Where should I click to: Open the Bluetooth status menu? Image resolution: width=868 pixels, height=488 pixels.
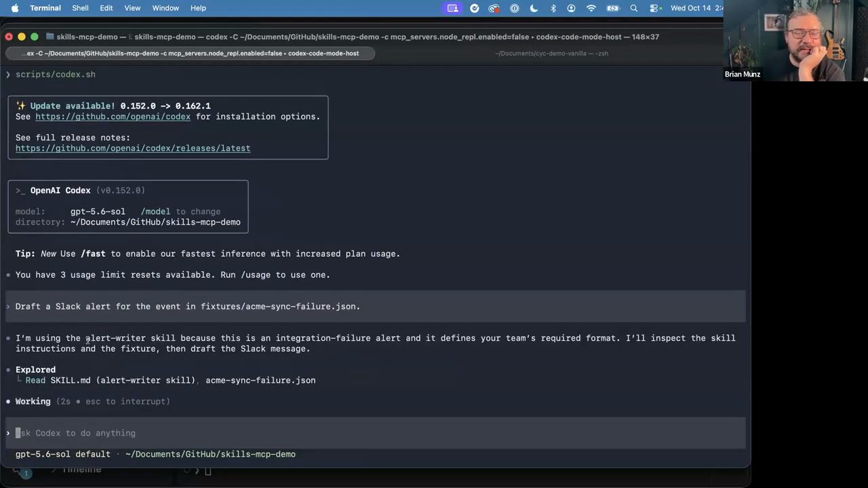pos(553,8)
